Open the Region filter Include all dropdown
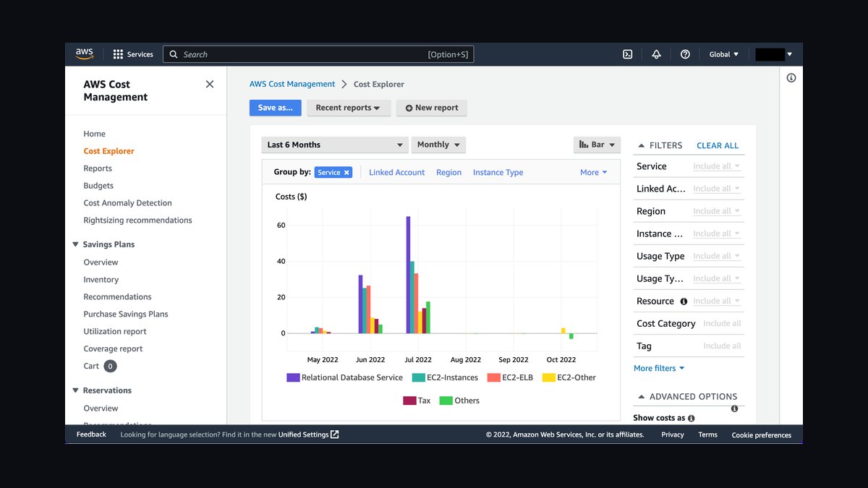Viewport: 868px width, 488px height. (x=716, y=211)
